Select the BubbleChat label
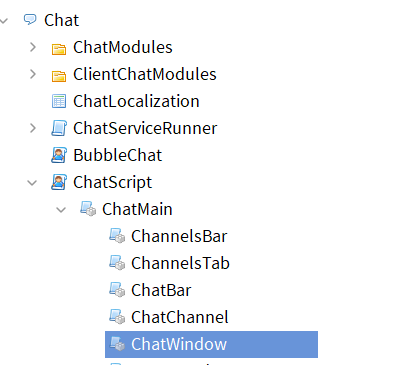This screenshot has width=393, height=365. (x=118, y=155)
